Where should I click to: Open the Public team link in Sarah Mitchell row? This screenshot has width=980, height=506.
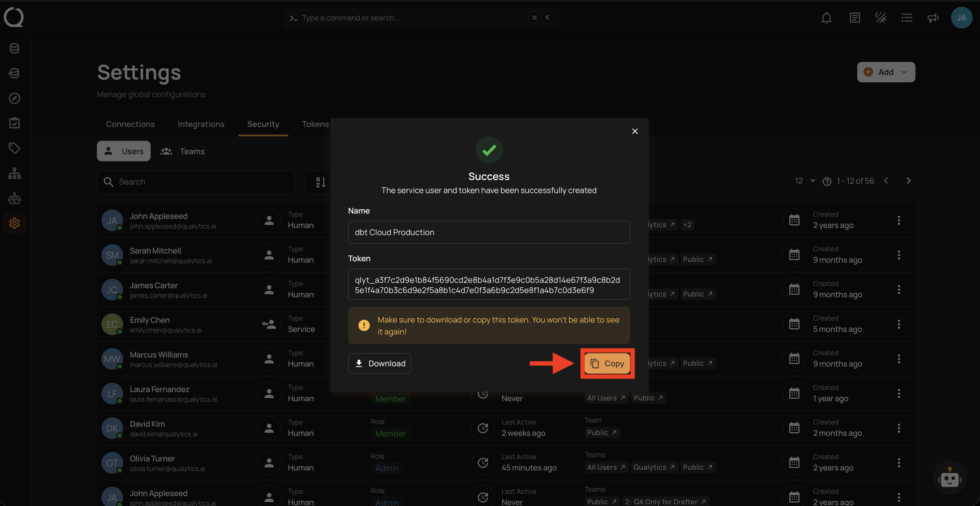[698, 260]
